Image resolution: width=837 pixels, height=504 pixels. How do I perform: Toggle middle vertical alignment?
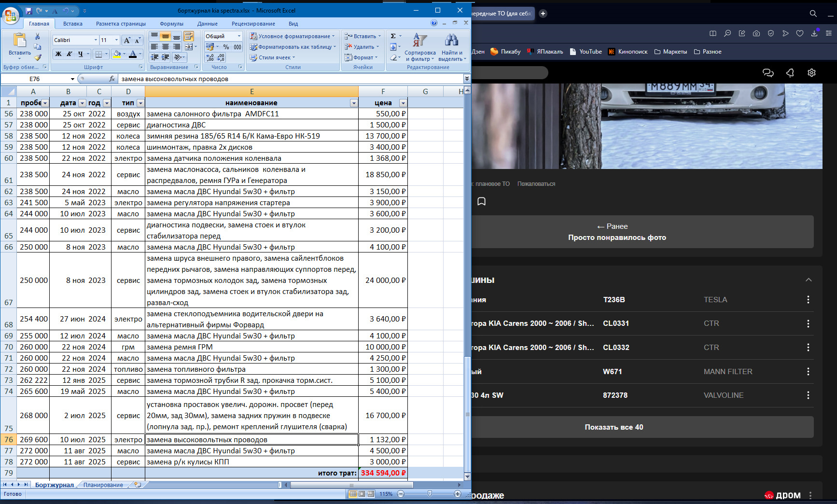[x=166, y=36]
